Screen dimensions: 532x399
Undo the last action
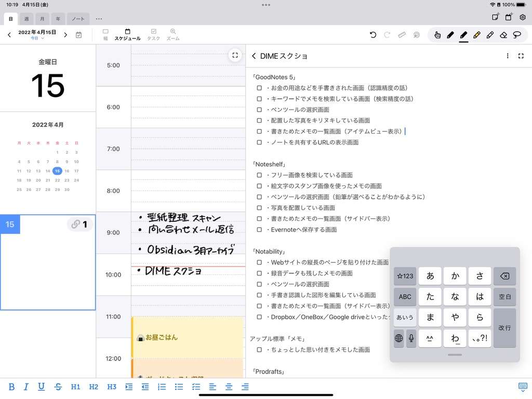point(373,35)
